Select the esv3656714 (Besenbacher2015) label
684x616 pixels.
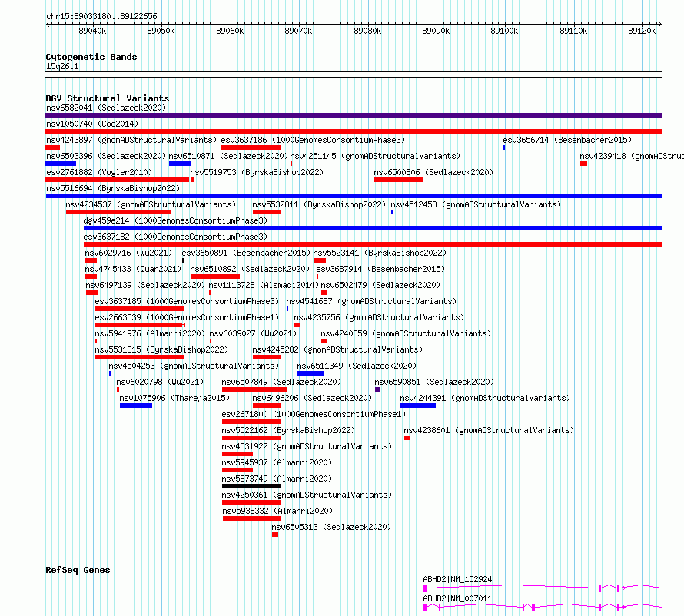tap(567, 140)
